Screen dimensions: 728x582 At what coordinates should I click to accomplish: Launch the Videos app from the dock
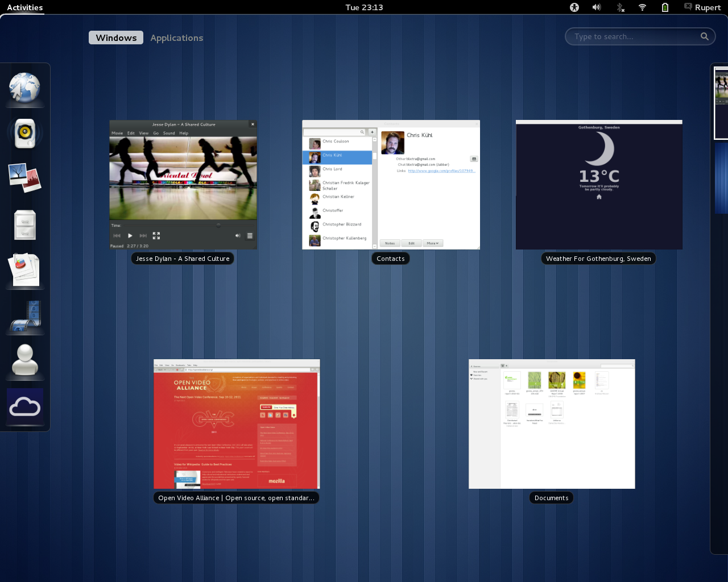[x=24, y=315]
